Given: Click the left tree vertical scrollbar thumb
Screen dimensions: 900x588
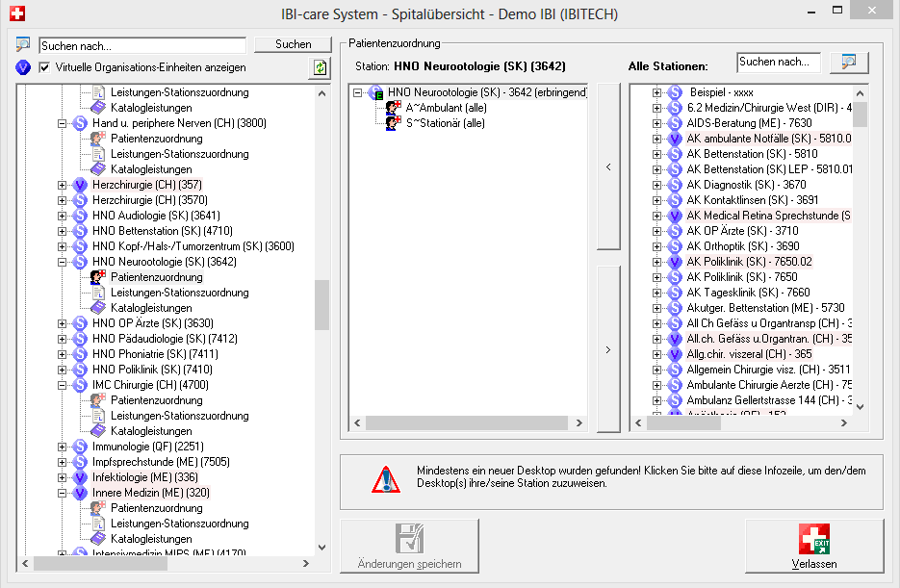Looking at the screenshot, I should (321, 304).
